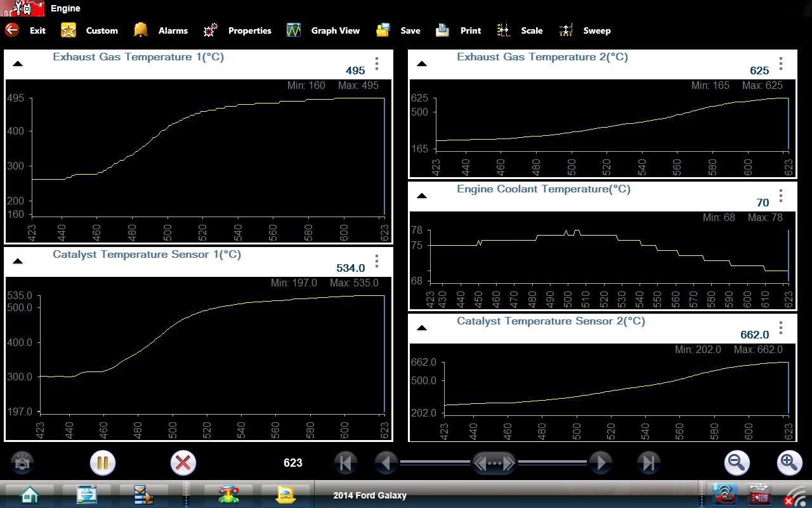Viewport: 812px width, 508px height.
Task: Jump to the first frame
Action: point(345,463)
